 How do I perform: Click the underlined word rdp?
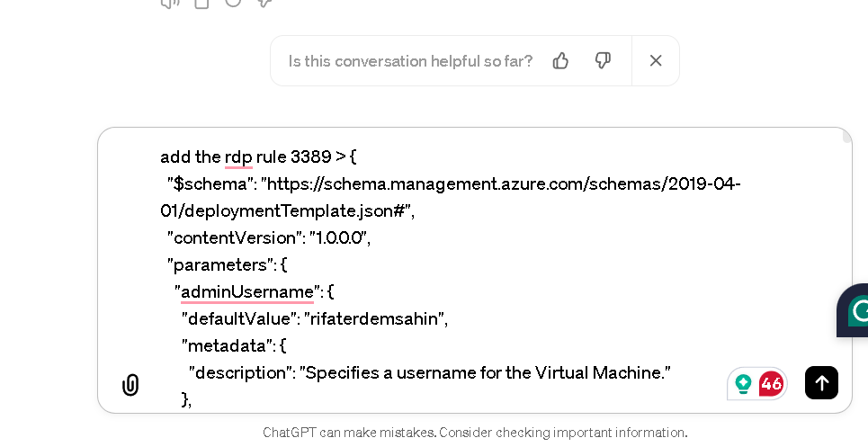pyautogui.click(x=238, y=156)
